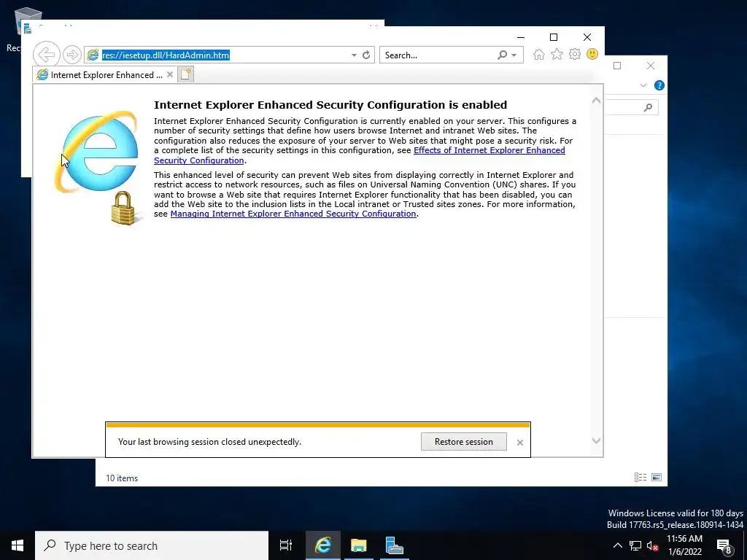Open Task View on the taskbar
747x560 pixels.
(x=286, y=545)
